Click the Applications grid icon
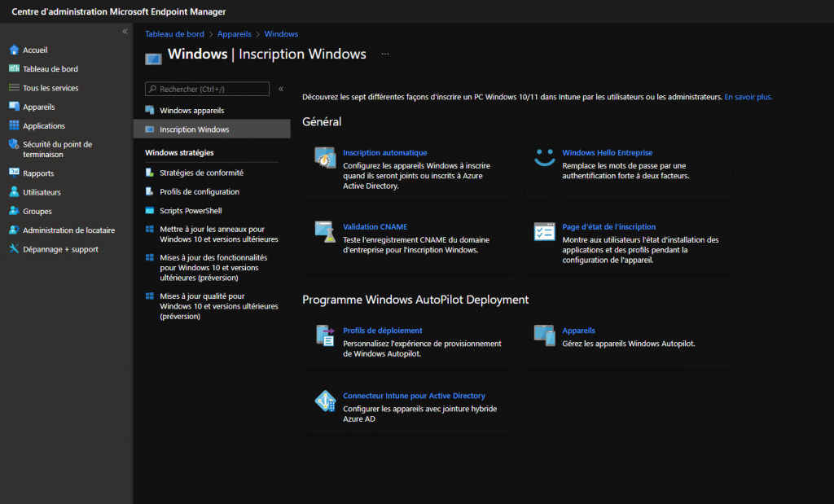The height and width of the screenshot is (504, 834). tap(15, 125)
